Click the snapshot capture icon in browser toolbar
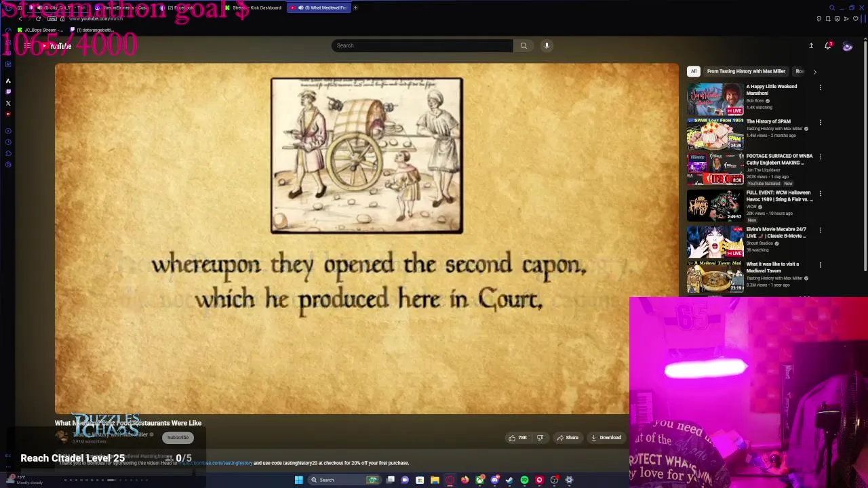 828,19
